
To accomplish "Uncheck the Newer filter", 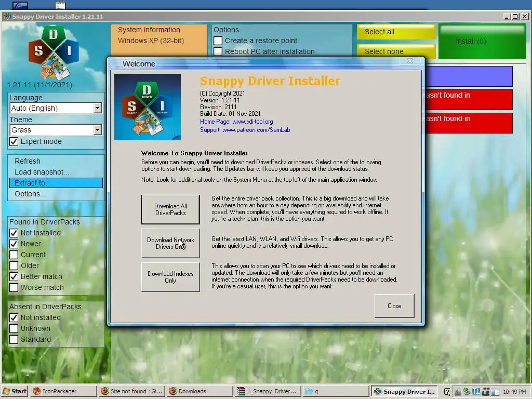I will pos(14,244).
